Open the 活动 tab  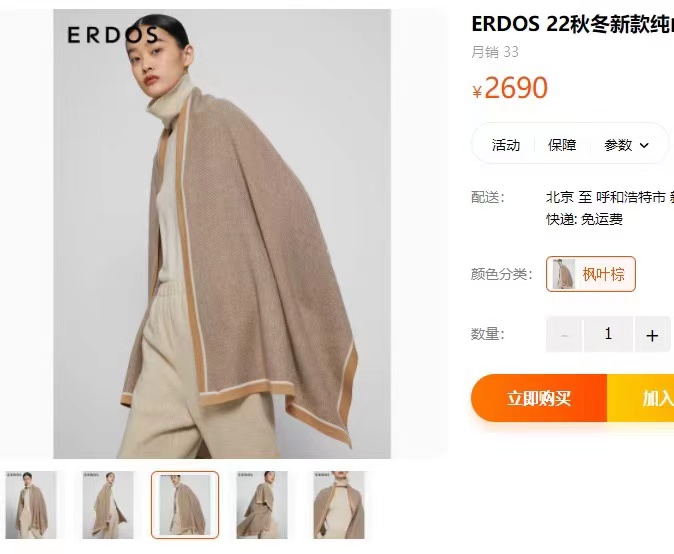click(x=506, y=145)
